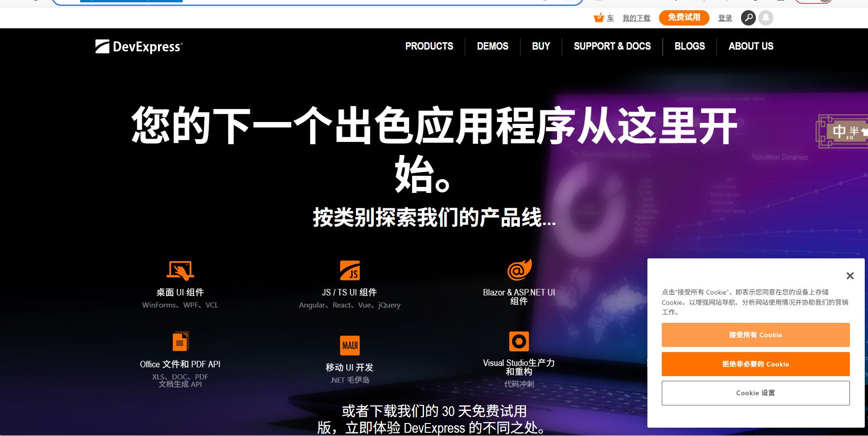
Task: Click the DevExpress logo
Action: click(138, 46)
